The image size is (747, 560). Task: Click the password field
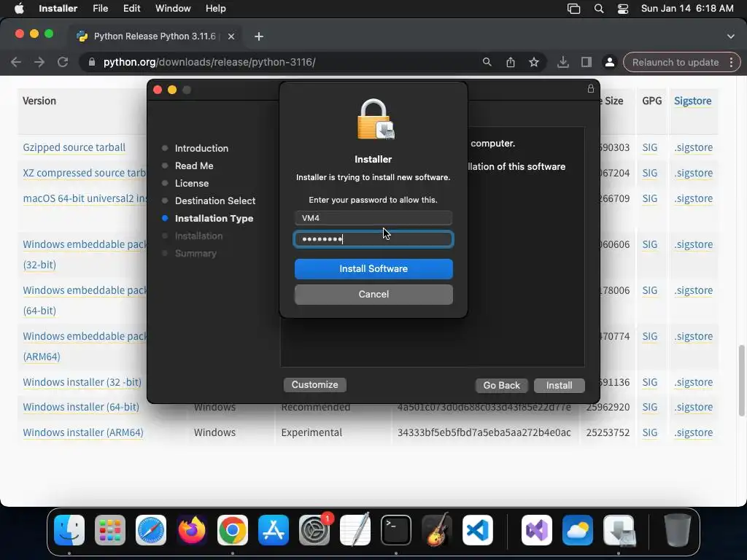coord(373,239)
